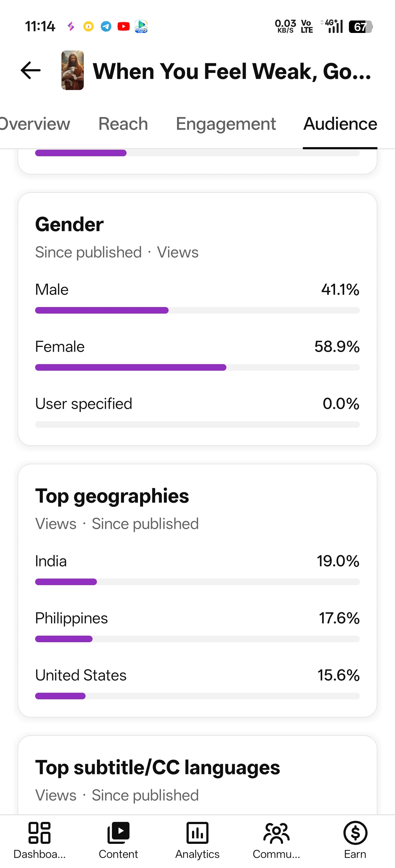Tap the video thumbnail next to title

[x=72, y=70]
